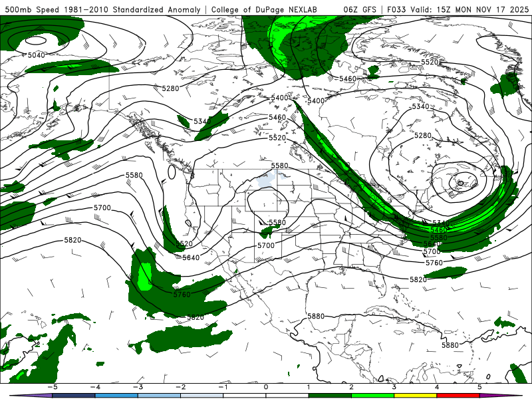Click the 5340 label over western Canada
Viewport: 532px width, 399px height.
pos(202,121)
